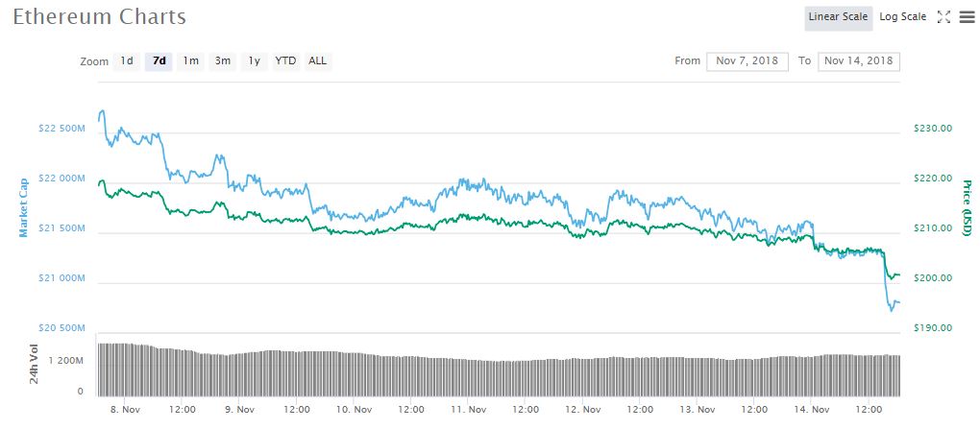Viewport: 980px width, 429px height.
Task: Click the $200.00 price label
Action: [x=933, y=278]
